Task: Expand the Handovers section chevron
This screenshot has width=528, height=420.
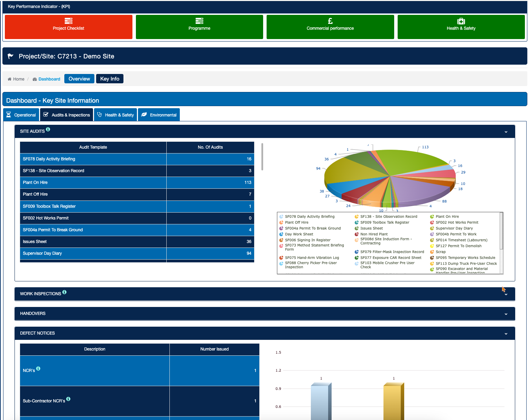Action: (x=506, y=314)
